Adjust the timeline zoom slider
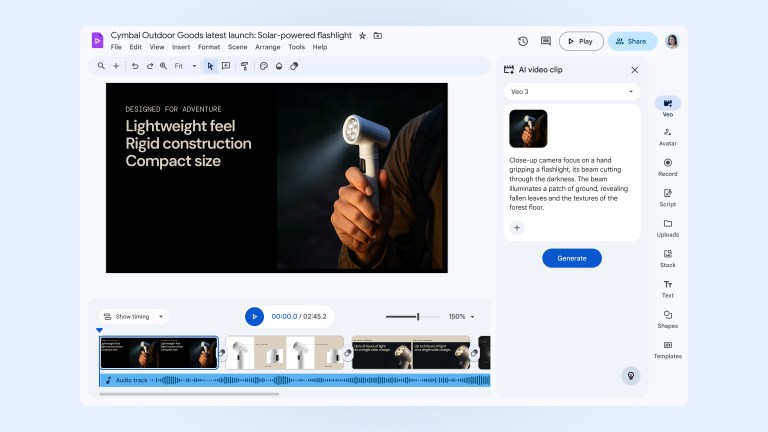Image resolution: width=768 pixels, height=432 pixels. click(417, 316)
